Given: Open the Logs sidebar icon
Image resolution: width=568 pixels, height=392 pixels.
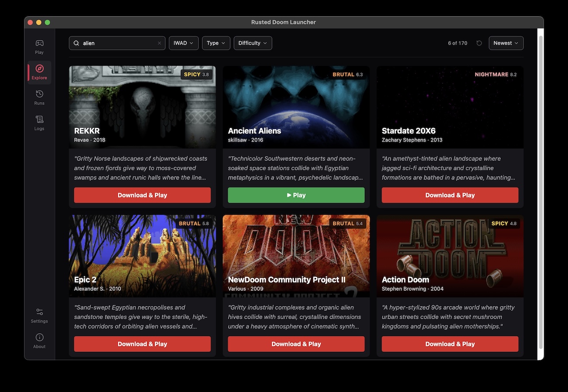Looking at the screenshot, I should [39, 119].
